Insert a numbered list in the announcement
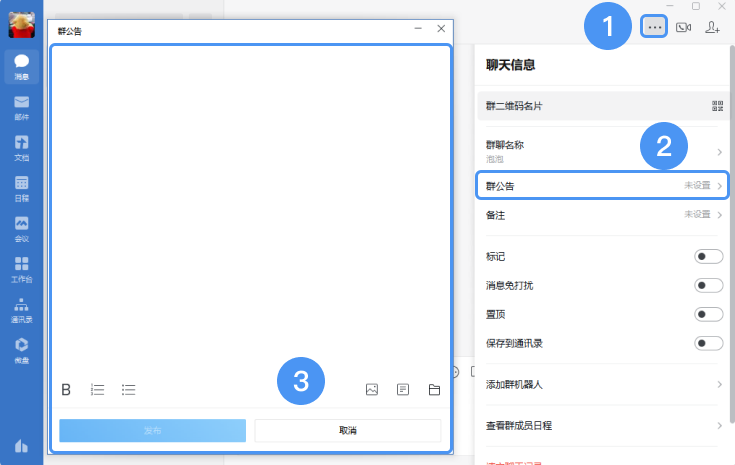 tap(98, 390)
